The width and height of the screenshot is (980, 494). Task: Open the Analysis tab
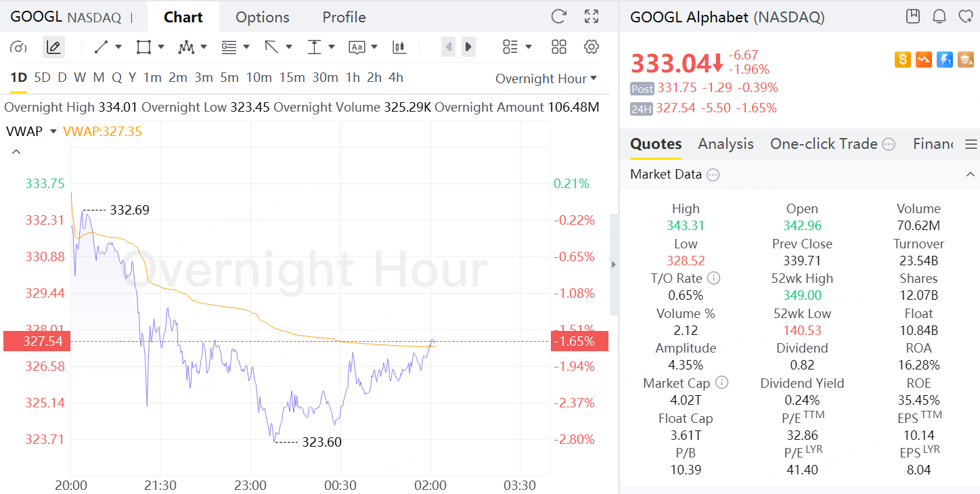726,143
